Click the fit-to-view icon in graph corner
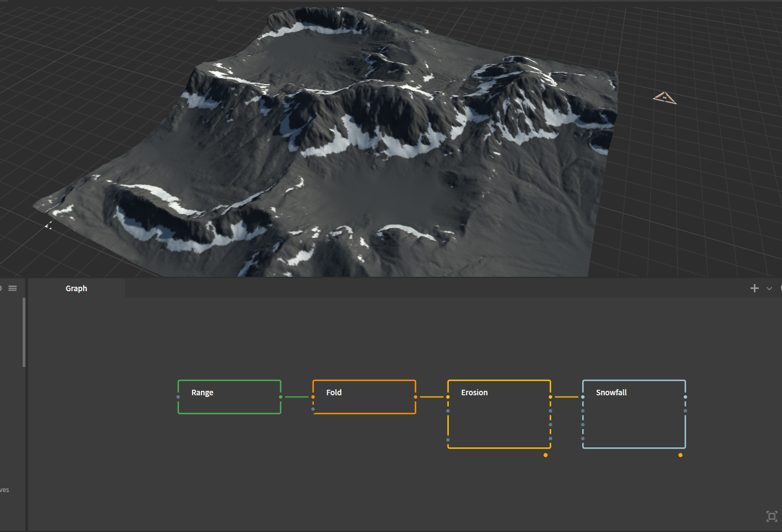Screen dimensions: 782x532 771,516
